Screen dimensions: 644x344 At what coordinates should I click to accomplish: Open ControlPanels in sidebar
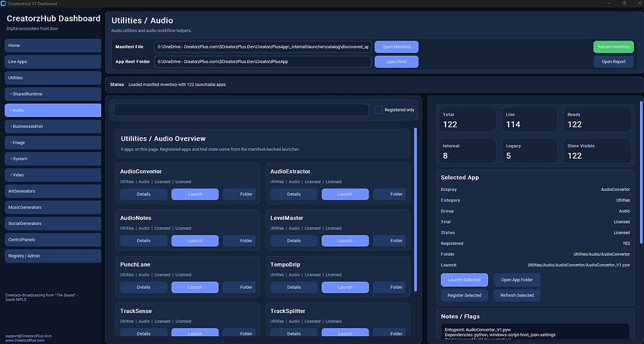[x=53, y=240]
